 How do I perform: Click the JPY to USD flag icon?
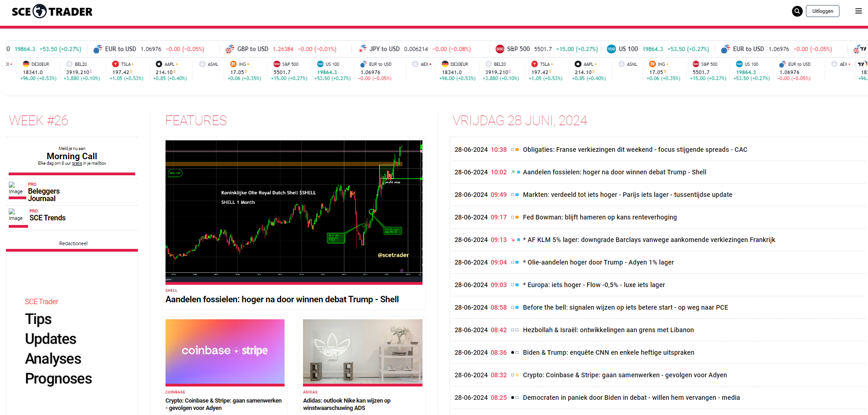(x=363, y=49)
